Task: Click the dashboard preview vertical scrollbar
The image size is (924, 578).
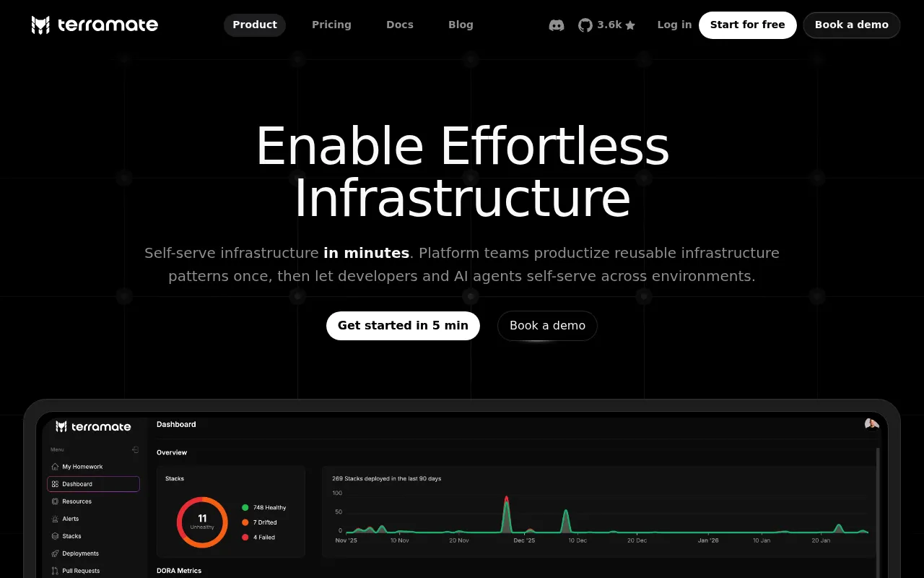Action: pos(878,513)
